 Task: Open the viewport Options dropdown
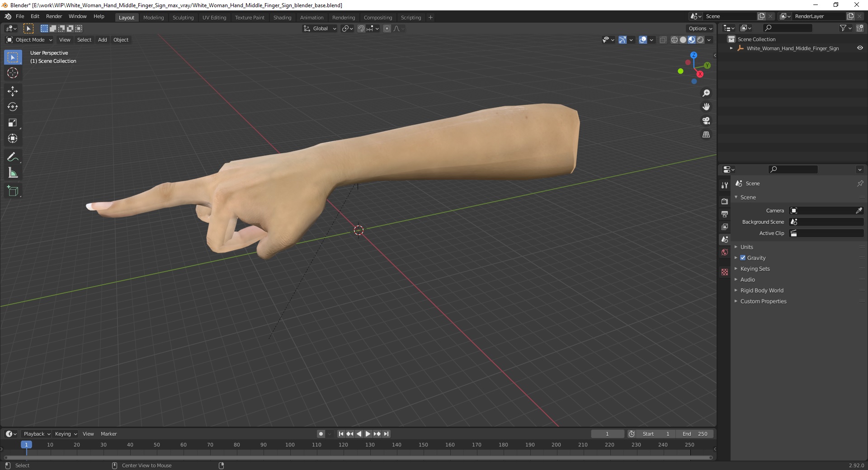click(x=700, y=28)
